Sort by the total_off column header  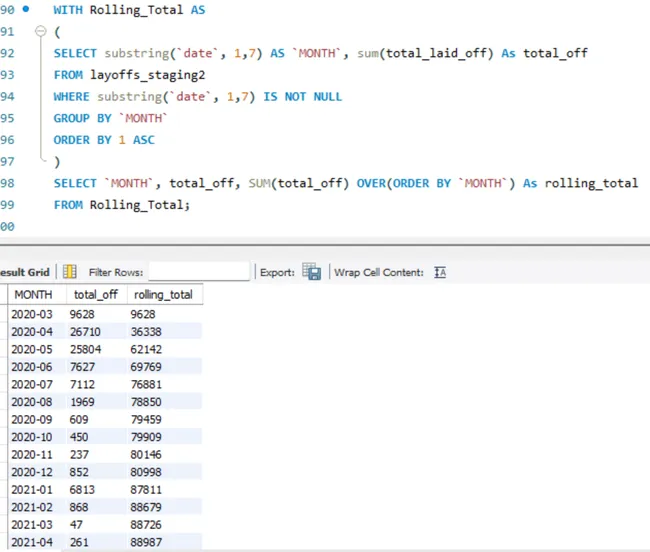pos(96,295)
